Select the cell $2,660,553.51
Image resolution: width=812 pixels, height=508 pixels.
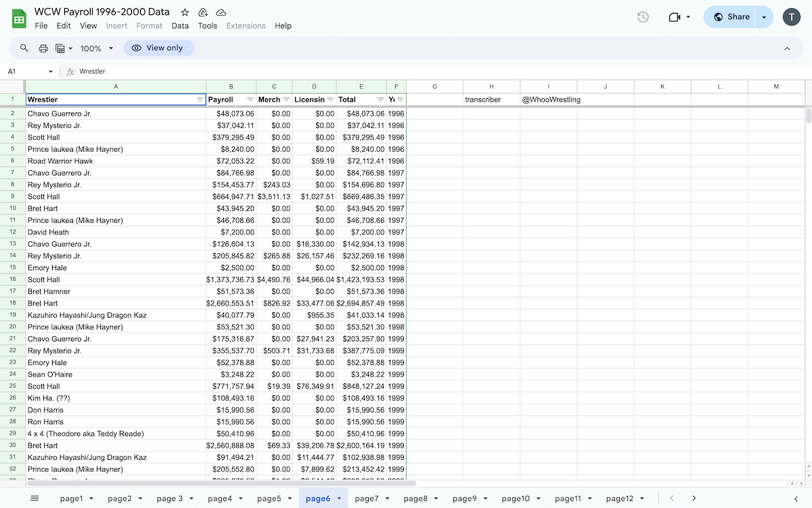coord(231,303)
